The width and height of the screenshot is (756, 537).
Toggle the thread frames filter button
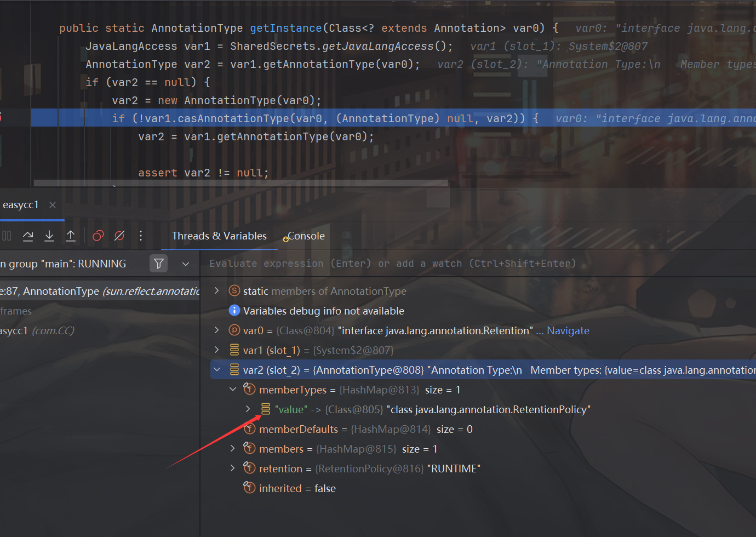click(x=158, y=264)
